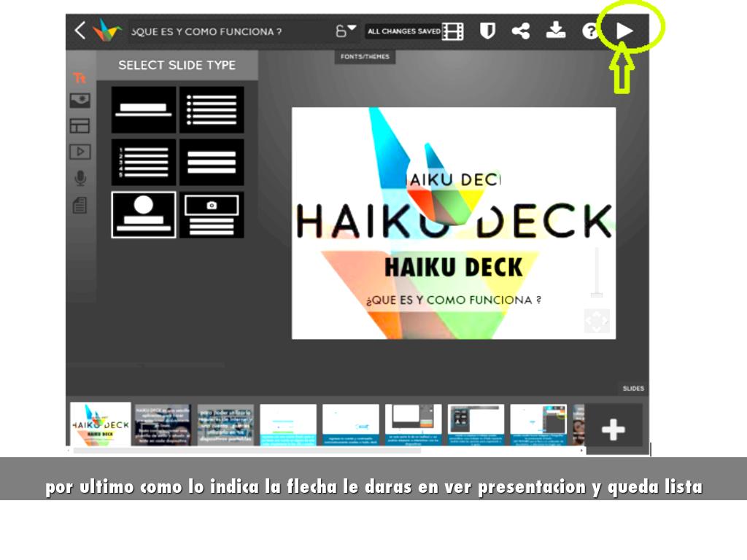This screenshot has width=747, height=560.
Task: Expand the fonts/themes dropdown
Action: point(346,31)
